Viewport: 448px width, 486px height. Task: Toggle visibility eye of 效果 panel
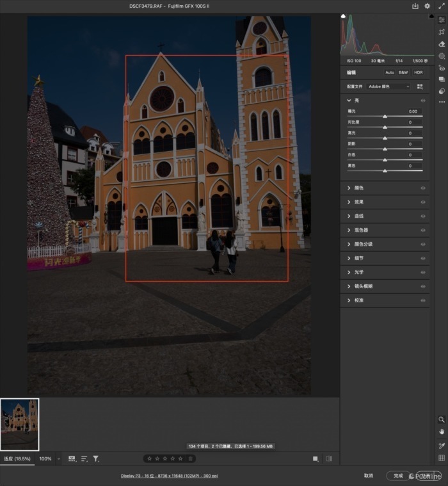click(423, 202)
